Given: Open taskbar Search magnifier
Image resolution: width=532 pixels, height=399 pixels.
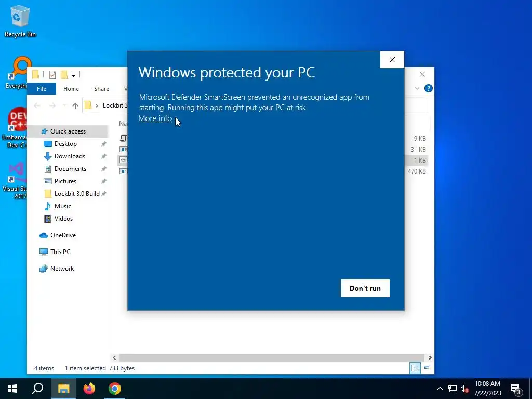Looking at the screenshot, I should [x=37, y=389].
